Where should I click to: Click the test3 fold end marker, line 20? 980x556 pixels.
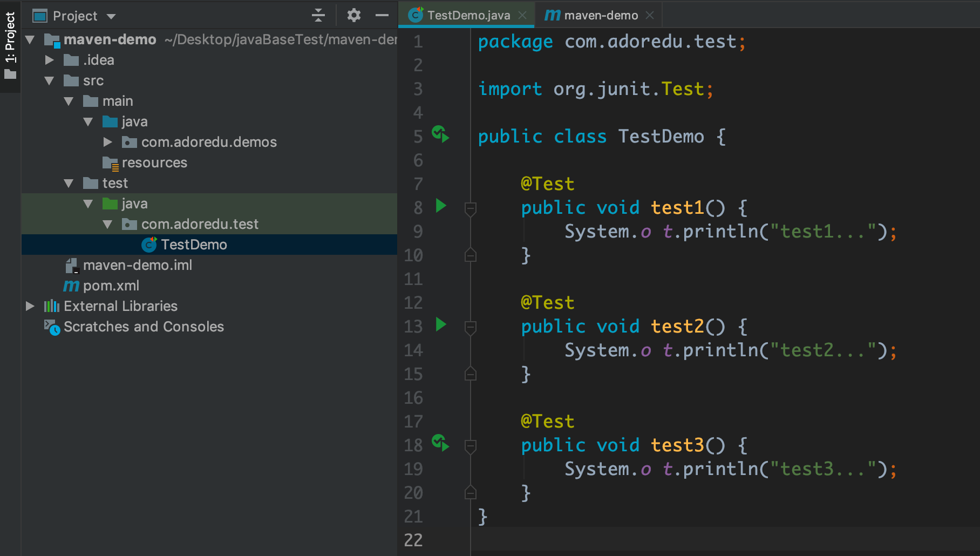[471, 492]
